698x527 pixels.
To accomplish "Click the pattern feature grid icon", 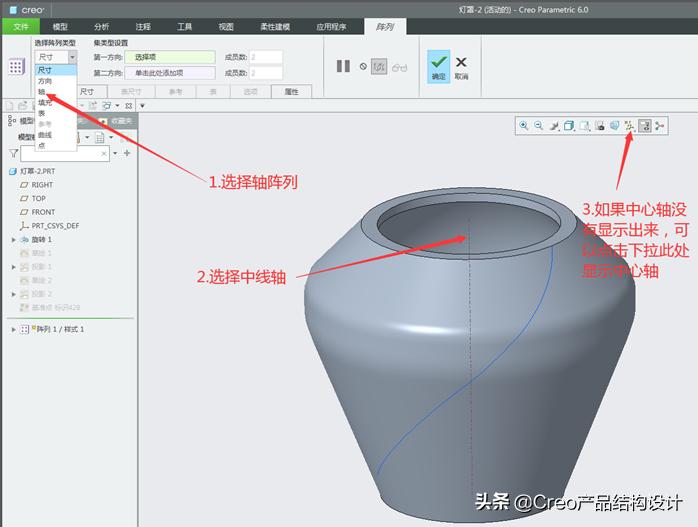I will [x=16, y=67].
